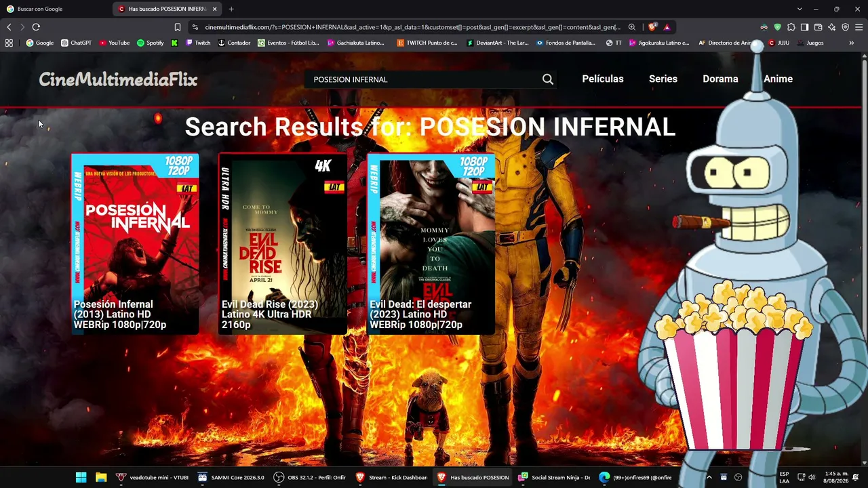Expand hidden bookmarks with the double chevron
The height and width of the screenshot is (488, 868).
[x=851, y=43]
